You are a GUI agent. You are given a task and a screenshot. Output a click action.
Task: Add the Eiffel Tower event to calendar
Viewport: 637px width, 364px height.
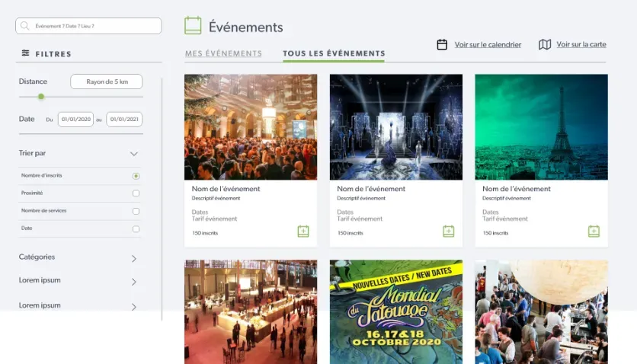594,231
